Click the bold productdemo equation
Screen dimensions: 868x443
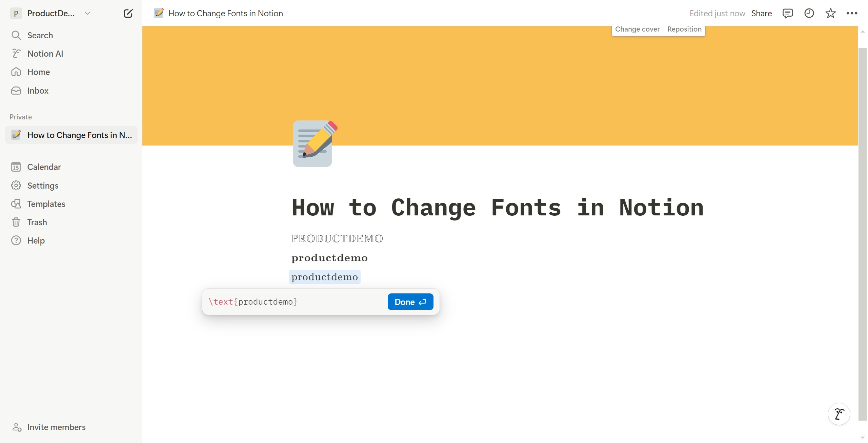click(x=329, y=258)
